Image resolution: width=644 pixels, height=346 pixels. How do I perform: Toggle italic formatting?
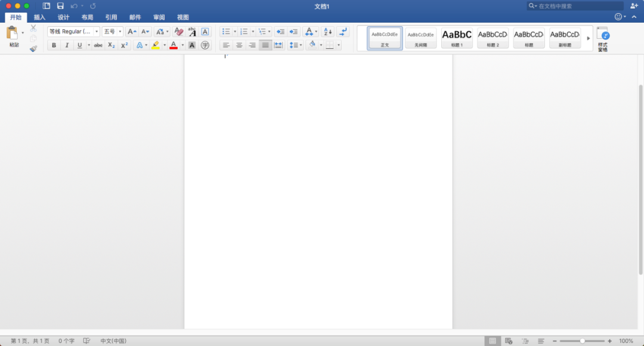tap(67, 45)
